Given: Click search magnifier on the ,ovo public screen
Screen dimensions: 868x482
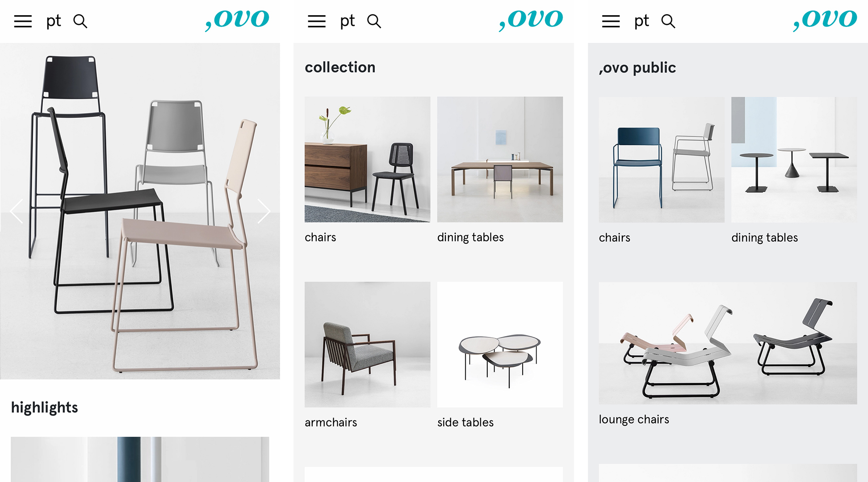Looking at the screenshot, I should (668, 21).
